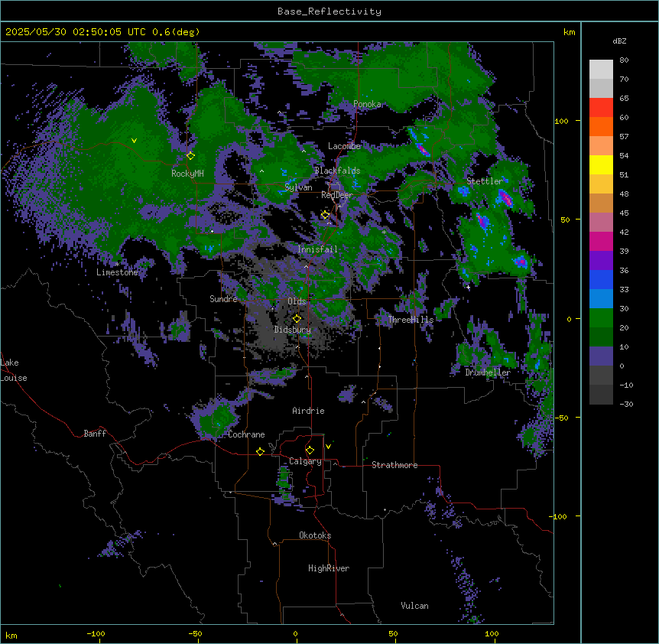This screenshot has height=644, width=659.
Task: Click the Stettler city label
Action: tap(485, 181)
